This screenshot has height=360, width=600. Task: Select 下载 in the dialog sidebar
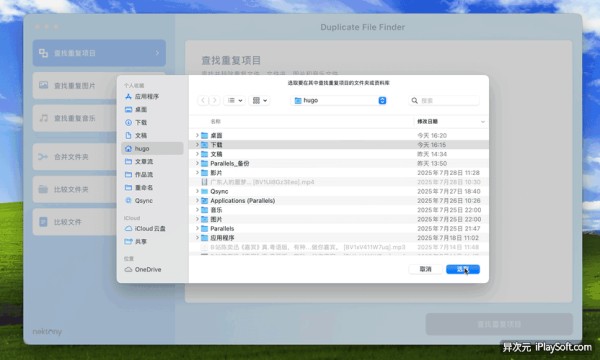(x=141, y=122)
